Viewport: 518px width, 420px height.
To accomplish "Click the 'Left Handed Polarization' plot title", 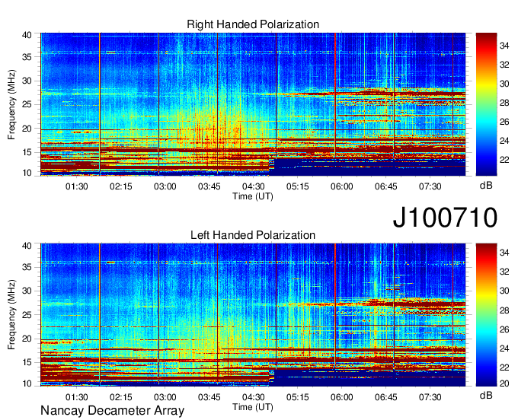I will click(x=253, y=235).
